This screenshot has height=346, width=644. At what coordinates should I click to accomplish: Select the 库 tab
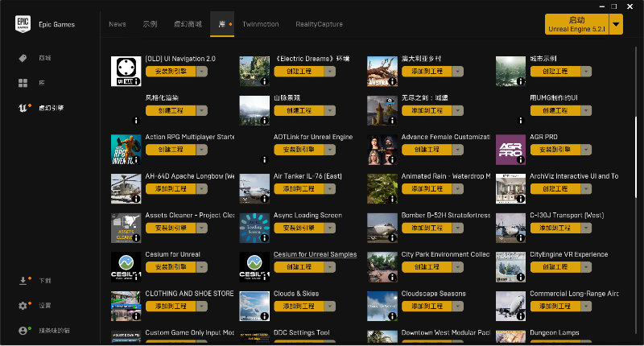click(222, 24)
